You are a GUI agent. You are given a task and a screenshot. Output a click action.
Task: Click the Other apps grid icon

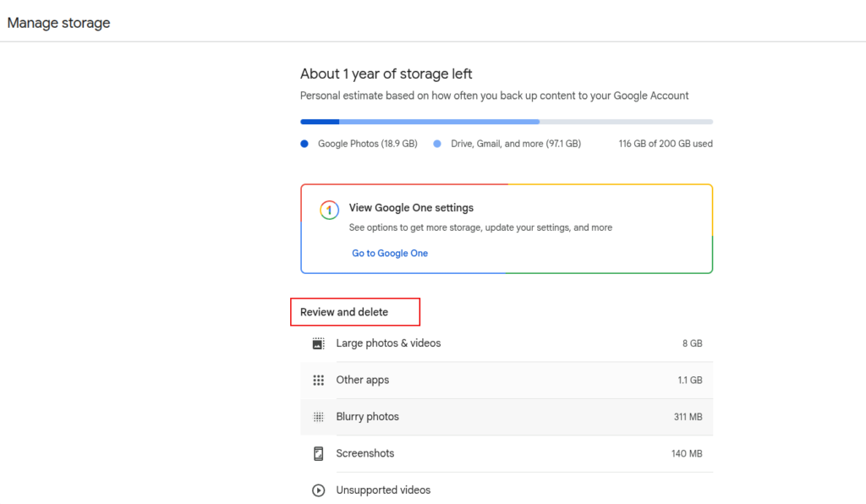[318, 381]
